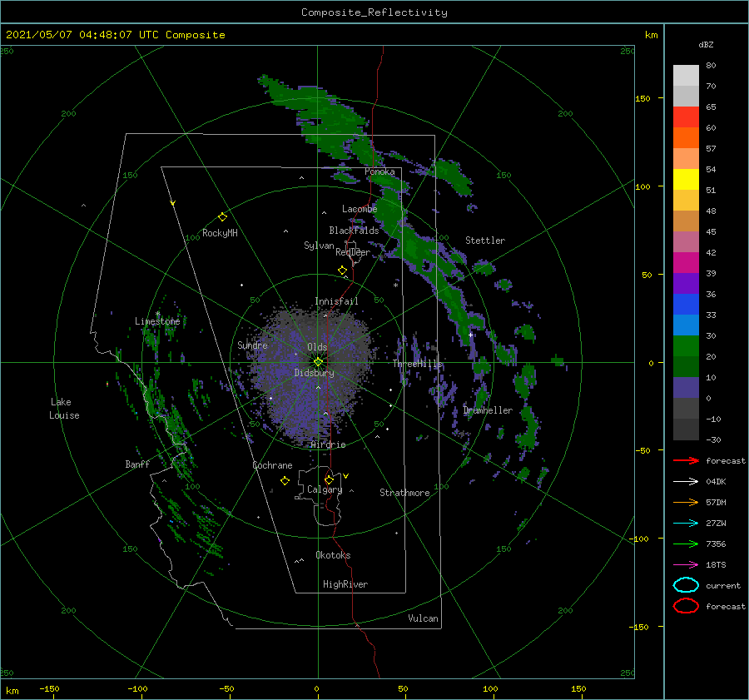Click the light gray swatch at 80 dBZ

point(686,75)
